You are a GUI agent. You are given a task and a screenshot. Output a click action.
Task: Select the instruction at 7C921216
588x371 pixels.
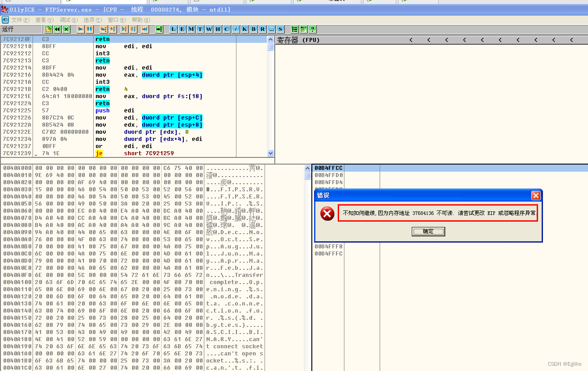133,75
